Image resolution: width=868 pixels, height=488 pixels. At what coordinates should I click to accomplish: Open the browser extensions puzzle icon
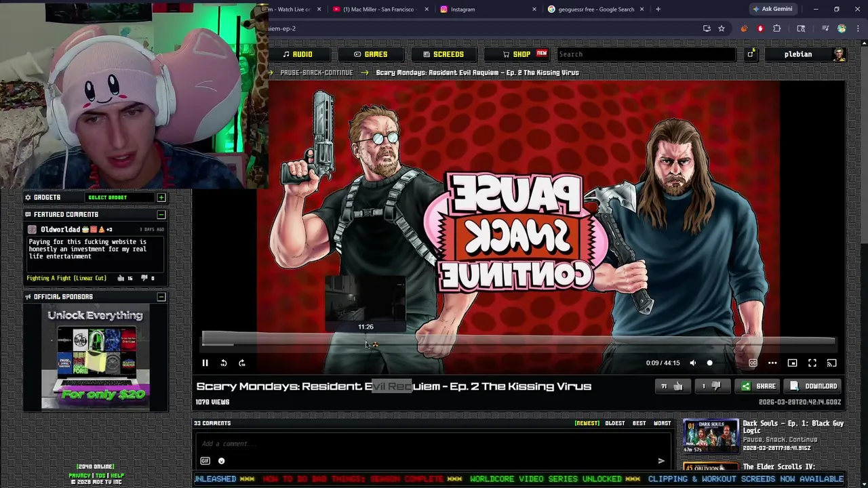[777, 28]
